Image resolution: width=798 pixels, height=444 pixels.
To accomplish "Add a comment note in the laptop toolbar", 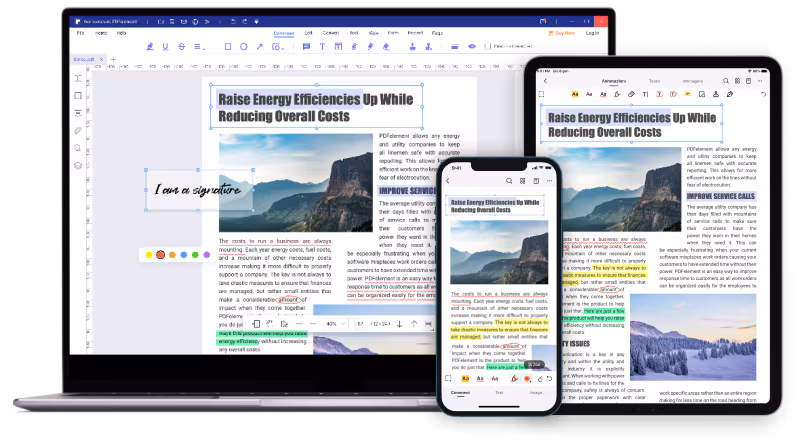I will 306,46.
